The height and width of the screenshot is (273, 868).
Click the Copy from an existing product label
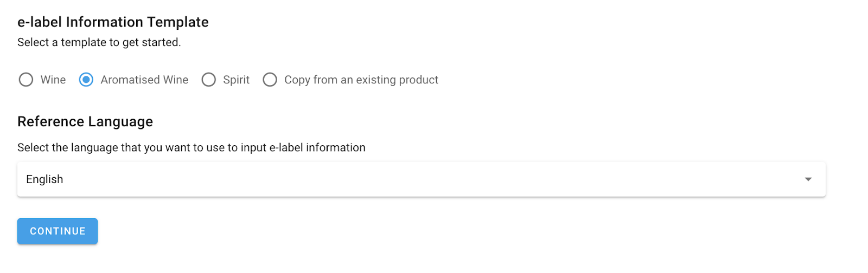click(x=361, y=80)
